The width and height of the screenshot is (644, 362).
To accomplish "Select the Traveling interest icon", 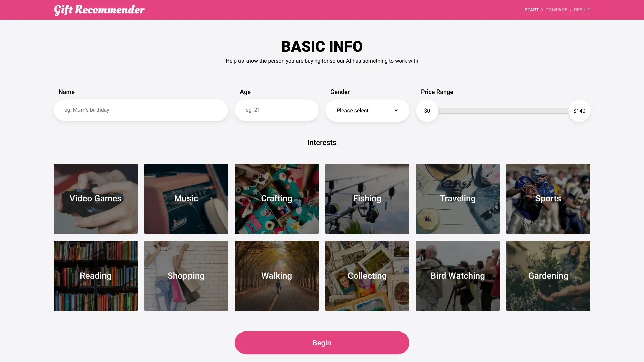I will click(458, 198).
